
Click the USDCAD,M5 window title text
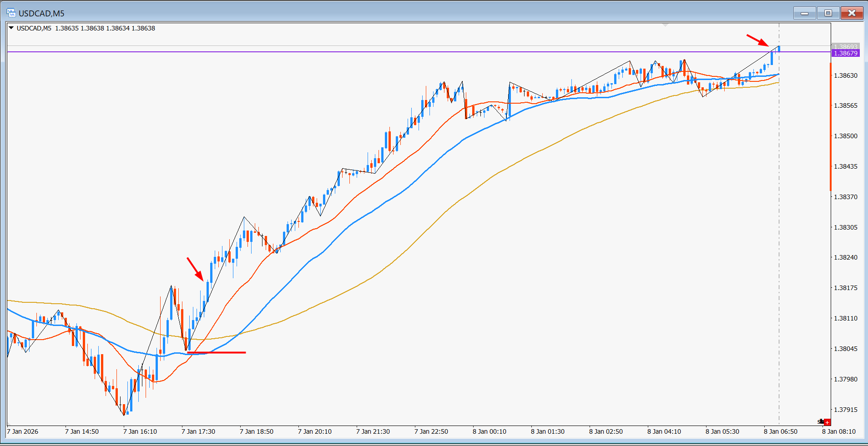[41, 13]
